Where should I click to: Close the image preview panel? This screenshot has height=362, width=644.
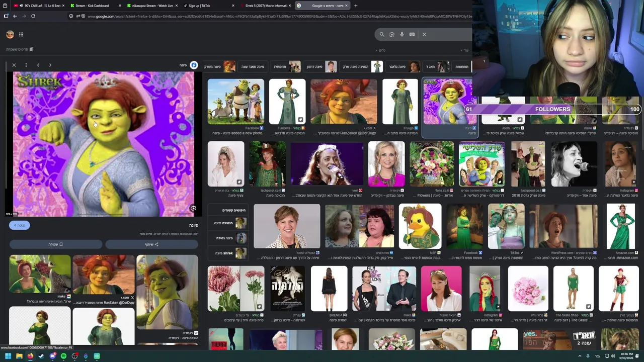tap(14, 65)
